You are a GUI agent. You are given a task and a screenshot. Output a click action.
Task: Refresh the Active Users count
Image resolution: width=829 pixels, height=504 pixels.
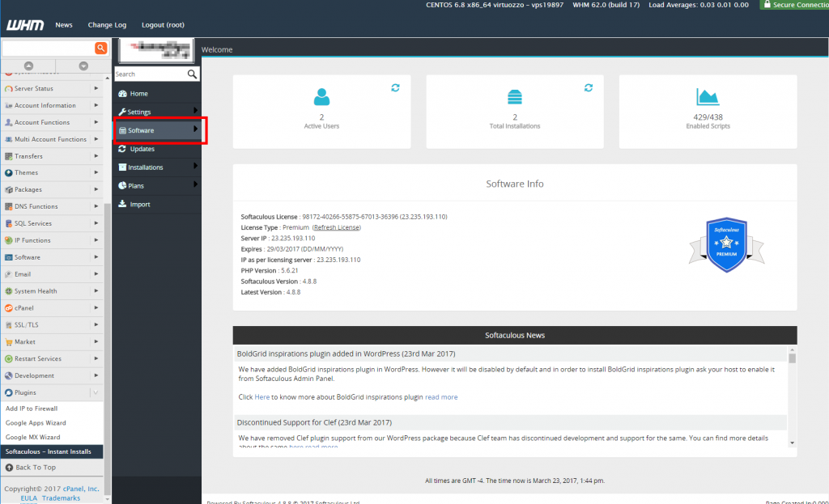pos(395,87)
